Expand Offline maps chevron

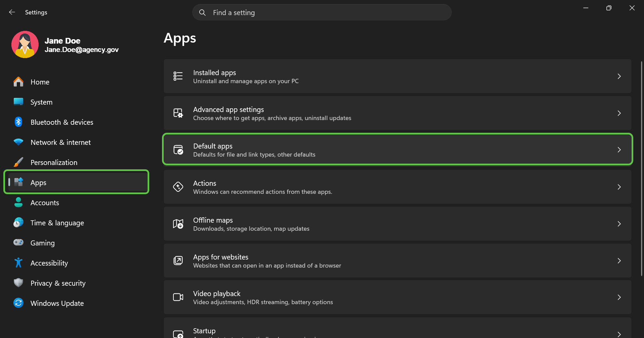coord(619,224)
